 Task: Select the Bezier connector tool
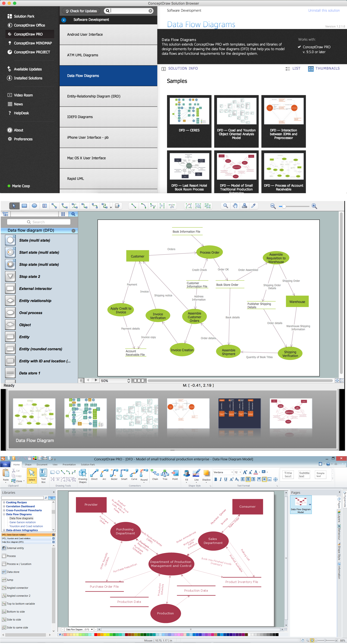click(x=114, y=475)
